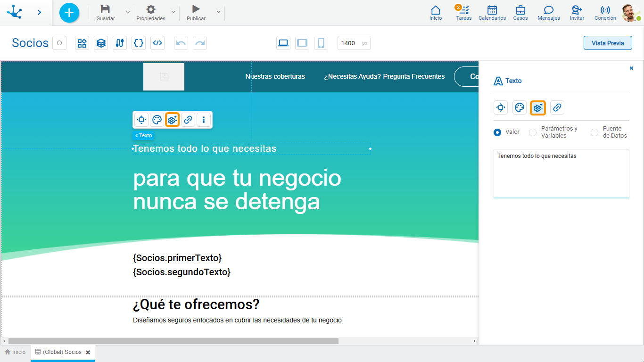Switch to laptop desktop view
This screenshot has width=644, height=362.
(283, 43)
